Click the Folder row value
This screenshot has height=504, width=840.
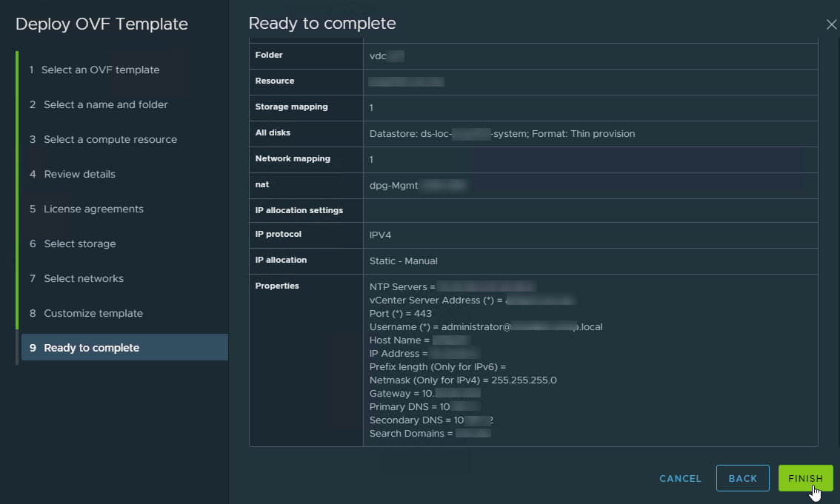coord(386,56)
